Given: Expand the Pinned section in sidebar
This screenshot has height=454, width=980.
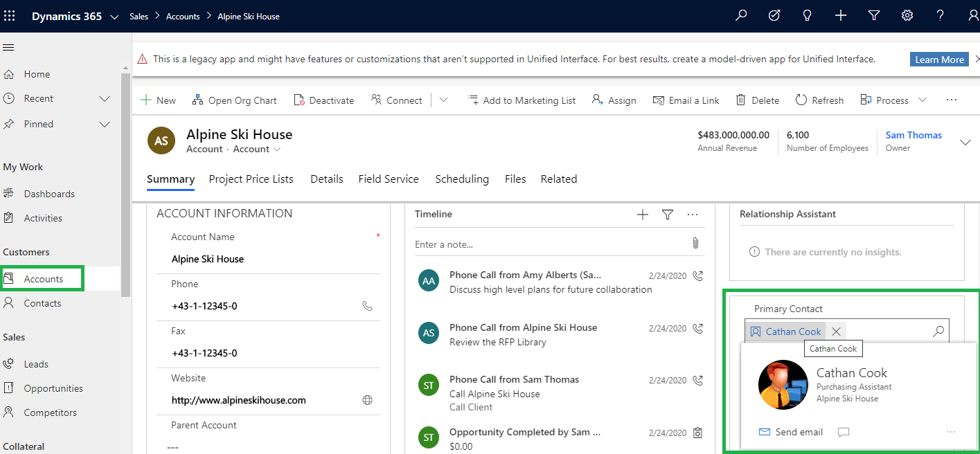Looking at the screenshot, I should [x=105, y=125].
